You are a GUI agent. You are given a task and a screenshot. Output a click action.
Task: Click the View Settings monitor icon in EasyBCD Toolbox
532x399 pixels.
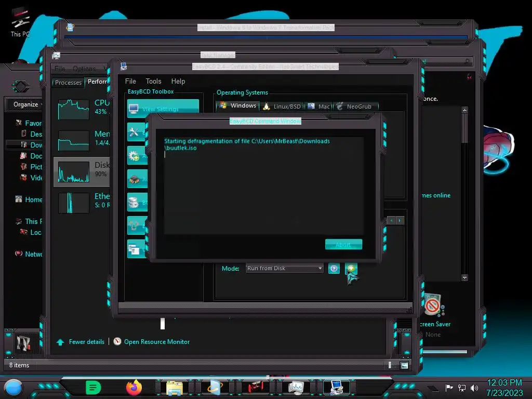pyautogui.click(x=134, y=109)
